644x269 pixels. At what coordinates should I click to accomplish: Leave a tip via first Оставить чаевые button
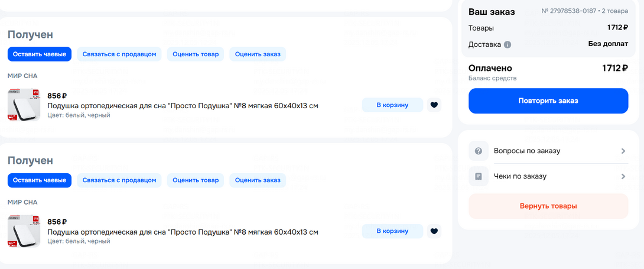point(40,54)
